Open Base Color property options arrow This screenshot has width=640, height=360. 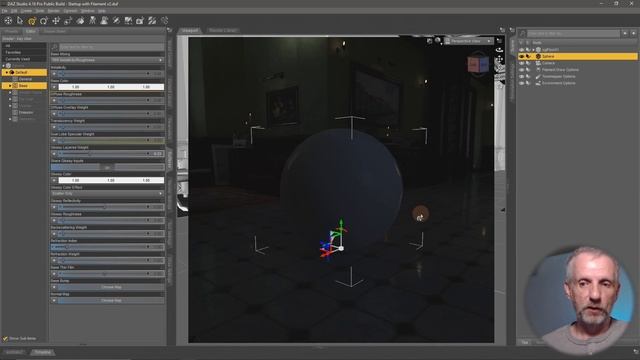(x=54, y=87)
